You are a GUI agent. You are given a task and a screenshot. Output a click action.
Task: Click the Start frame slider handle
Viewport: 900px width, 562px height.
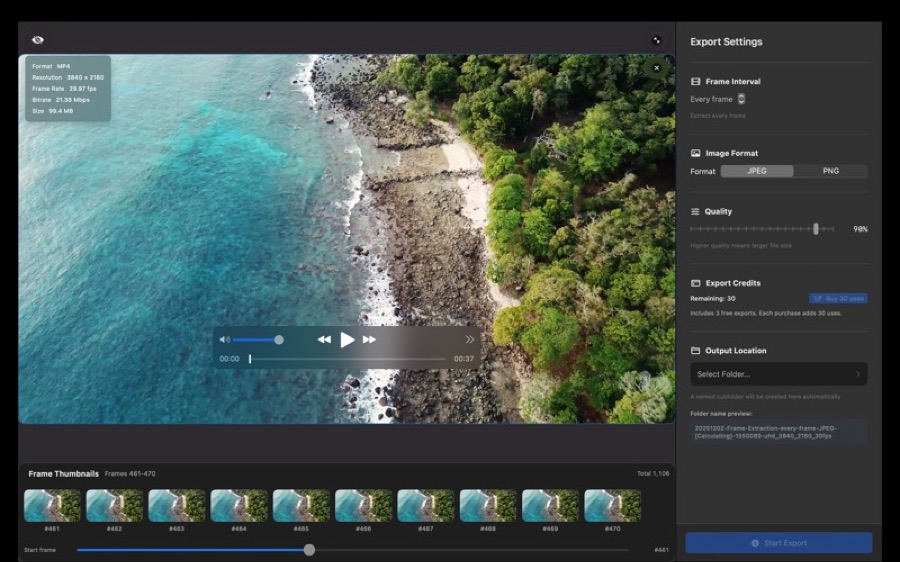309,550
